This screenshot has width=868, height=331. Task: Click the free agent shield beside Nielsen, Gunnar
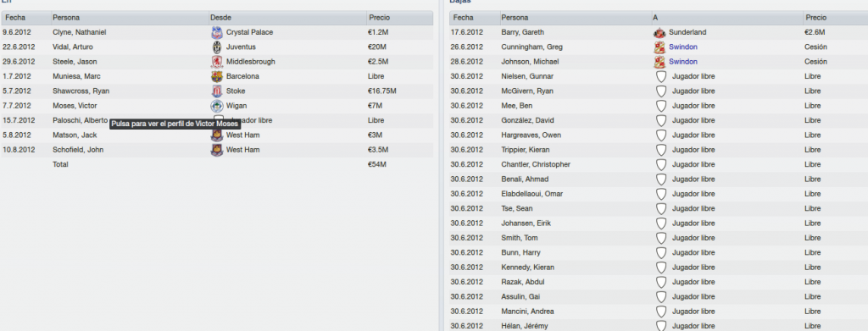[661, 76]
